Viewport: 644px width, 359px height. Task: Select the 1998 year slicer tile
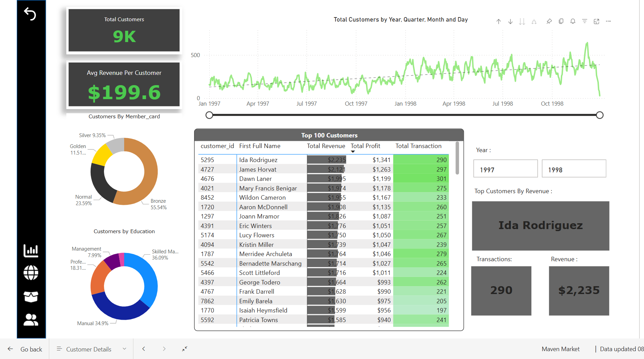pyautogui.click(x=574, y=169)
